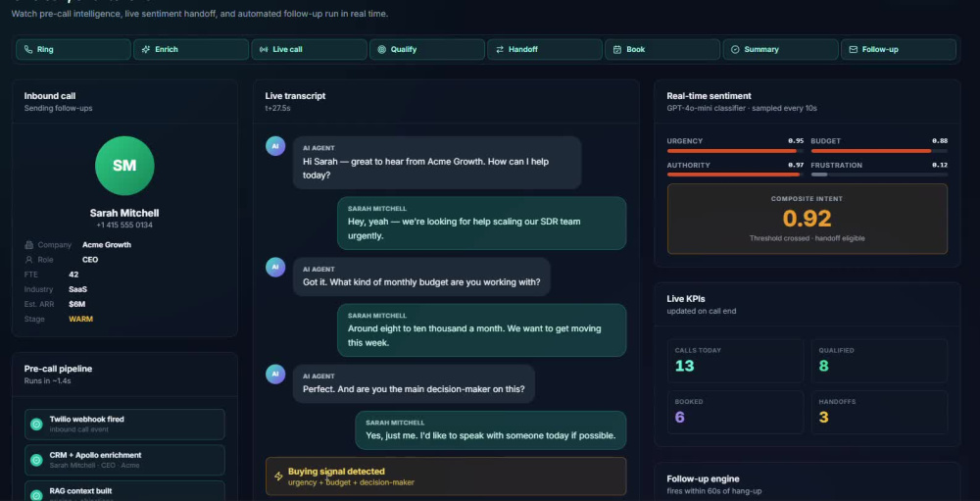
Task: Select the Ring pipeline step
Action: click(73, 49)
